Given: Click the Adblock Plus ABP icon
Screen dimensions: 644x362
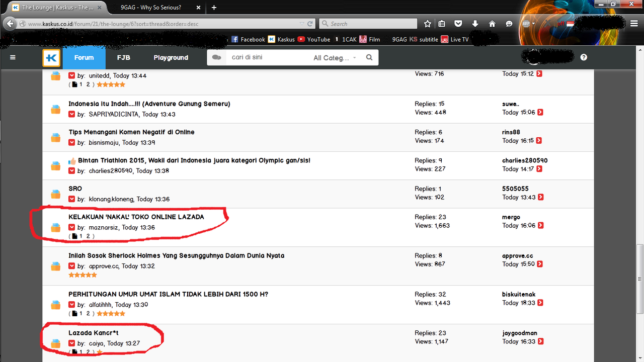Looking at the screenshot, I should point(526,24).
